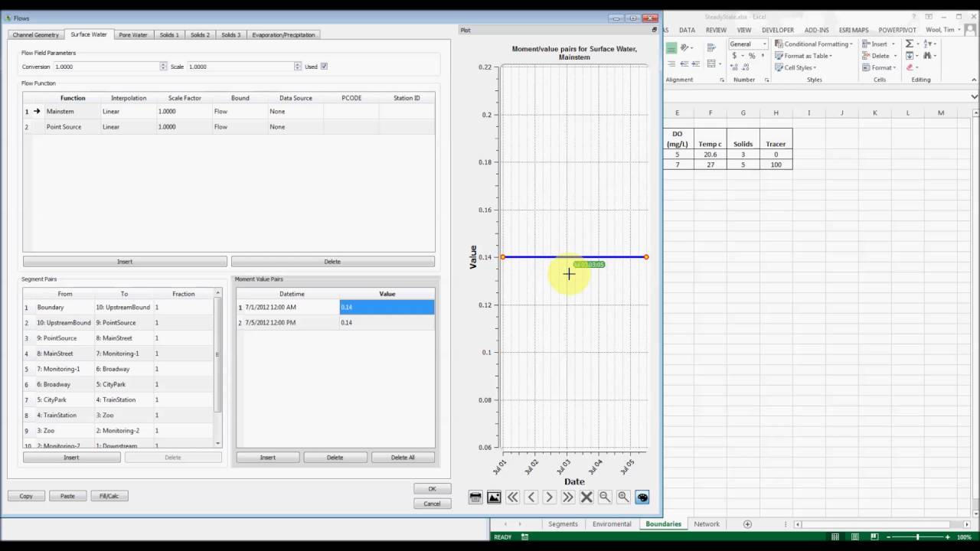Add new Excel sheet plus icon

[x=747, y=524]
